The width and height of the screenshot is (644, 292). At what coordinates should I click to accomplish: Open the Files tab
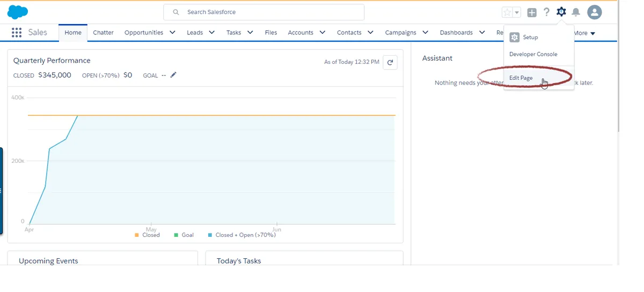coord(271,33)
